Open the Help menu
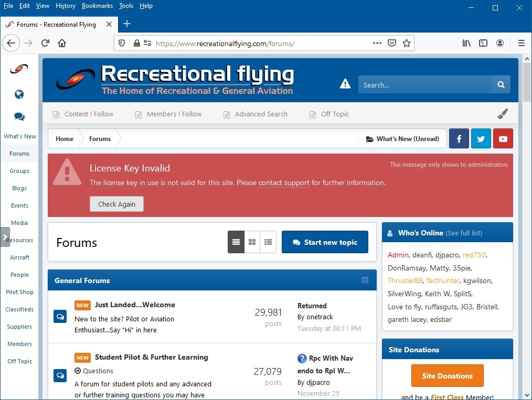532x400 pixels. pos(146,6)
